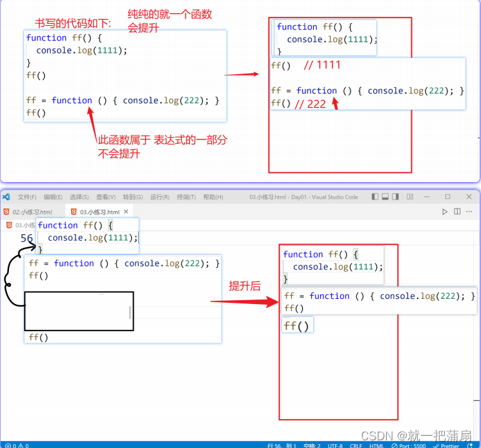Change indentation via 空格: 2

(x=312, y=445)
